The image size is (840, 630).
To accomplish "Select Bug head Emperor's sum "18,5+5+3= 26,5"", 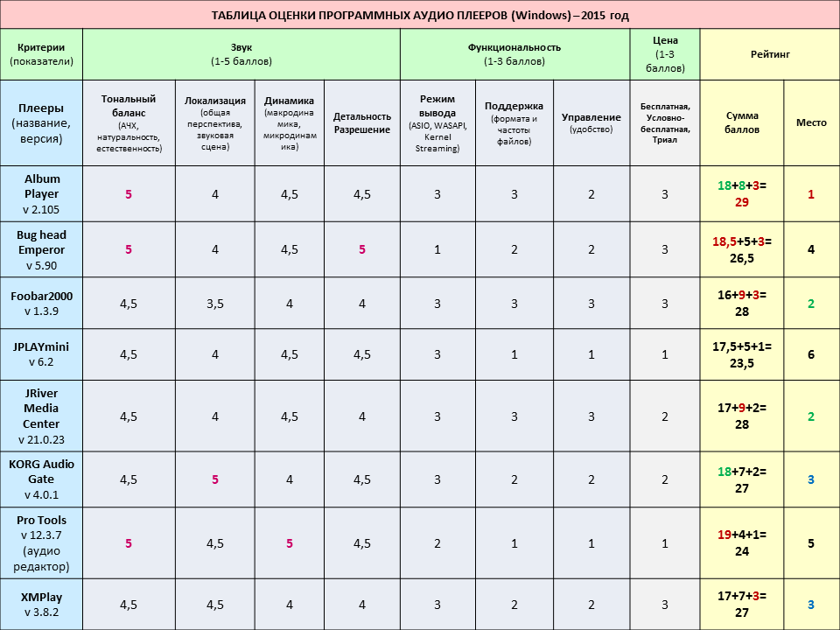I will point(742,249).
